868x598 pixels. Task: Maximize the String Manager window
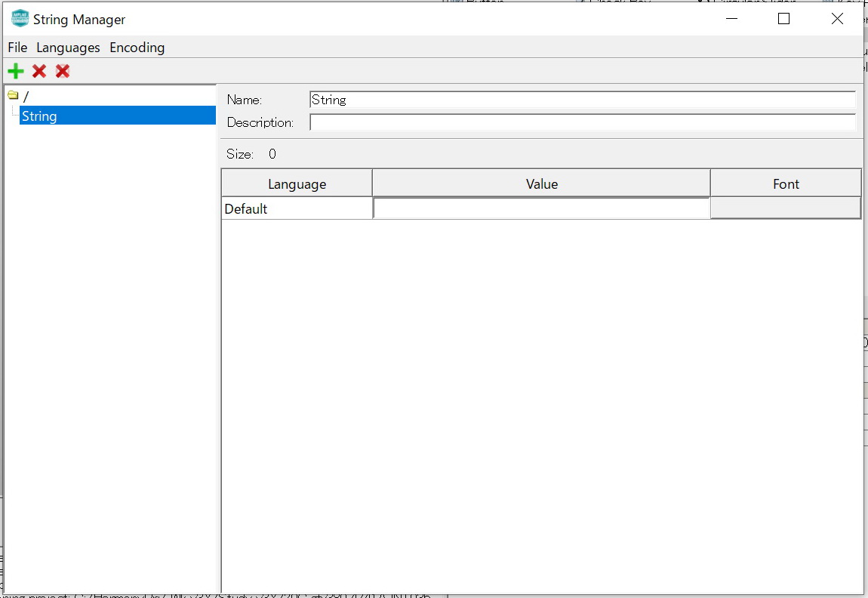click(x=783, y=19)
